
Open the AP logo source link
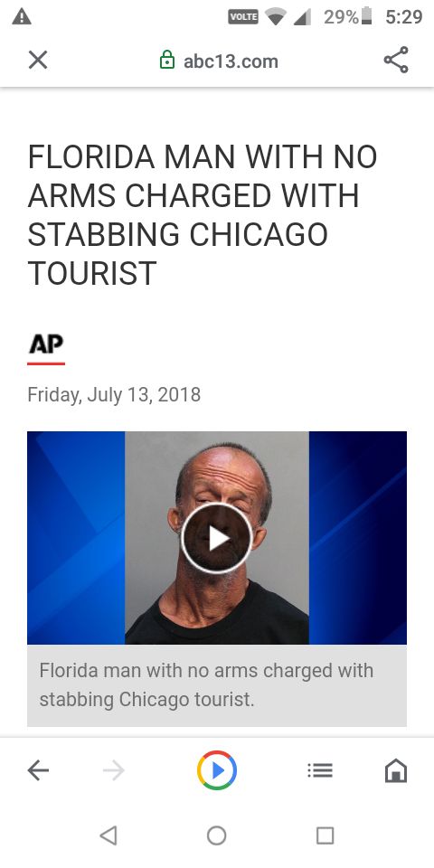pyautogui.click(x=46, y=344)
